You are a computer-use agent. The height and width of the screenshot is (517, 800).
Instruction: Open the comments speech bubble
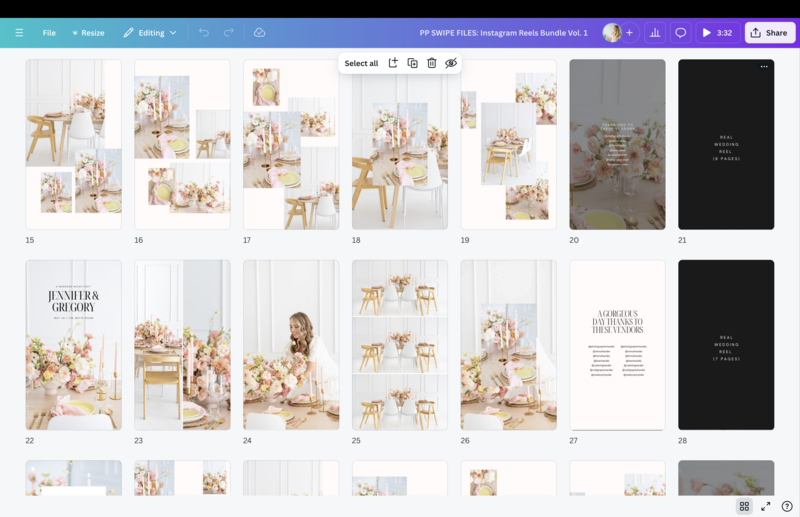pos(681,33)
